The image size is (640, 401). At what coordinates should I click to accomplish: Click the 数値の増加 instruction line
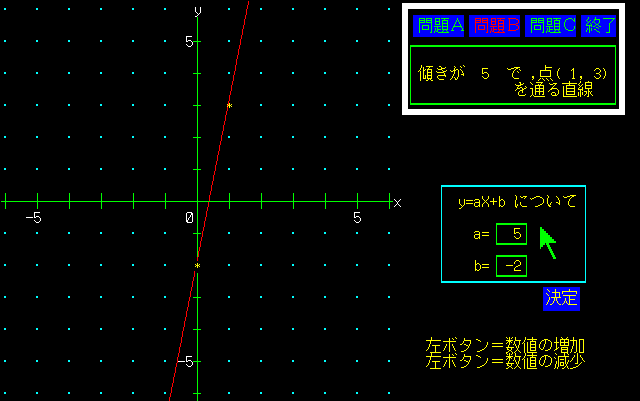pos(505,345)
